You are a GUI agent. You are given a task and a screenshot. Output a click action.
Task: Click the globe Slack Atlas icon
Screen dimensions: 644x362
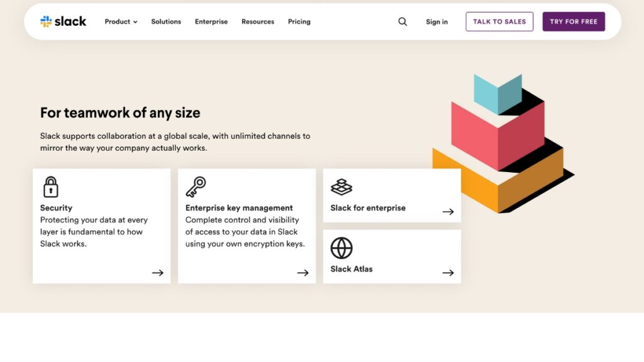click(x=341, y=248)
